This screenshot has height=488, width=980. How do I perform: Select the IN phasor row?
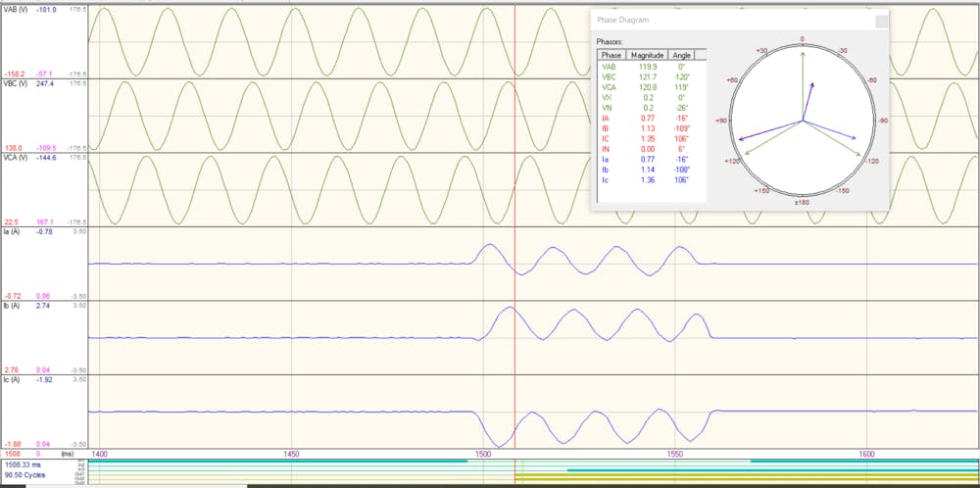[652, 149]
